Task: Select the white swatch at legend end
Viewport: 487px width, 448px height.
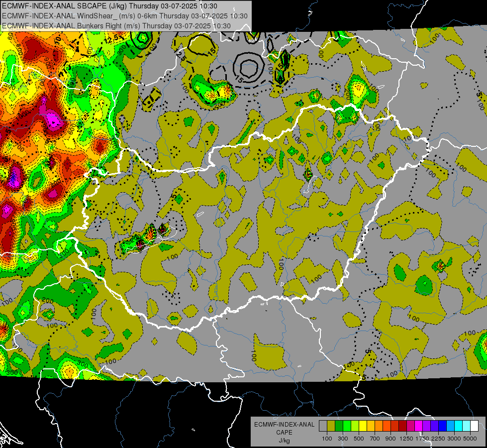Action: [474, 426]
